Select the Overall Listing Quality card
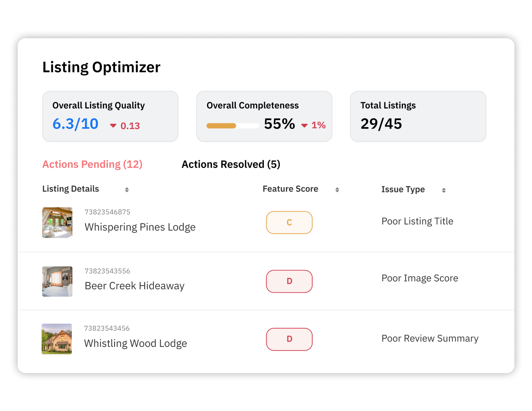This screenshot has height=411, width=532. (111, 116)
